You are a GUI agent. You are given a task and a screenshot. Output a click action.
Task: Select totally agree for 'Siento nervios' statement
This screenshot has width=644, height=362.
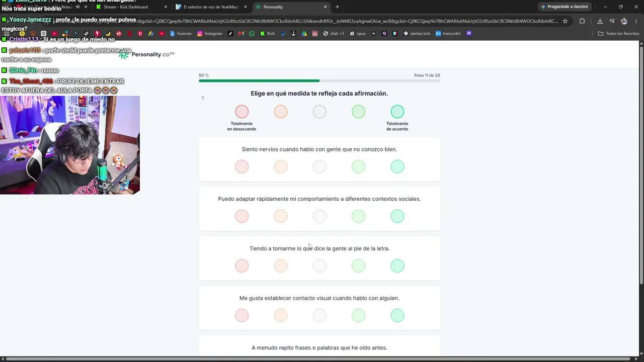point(397,166)
